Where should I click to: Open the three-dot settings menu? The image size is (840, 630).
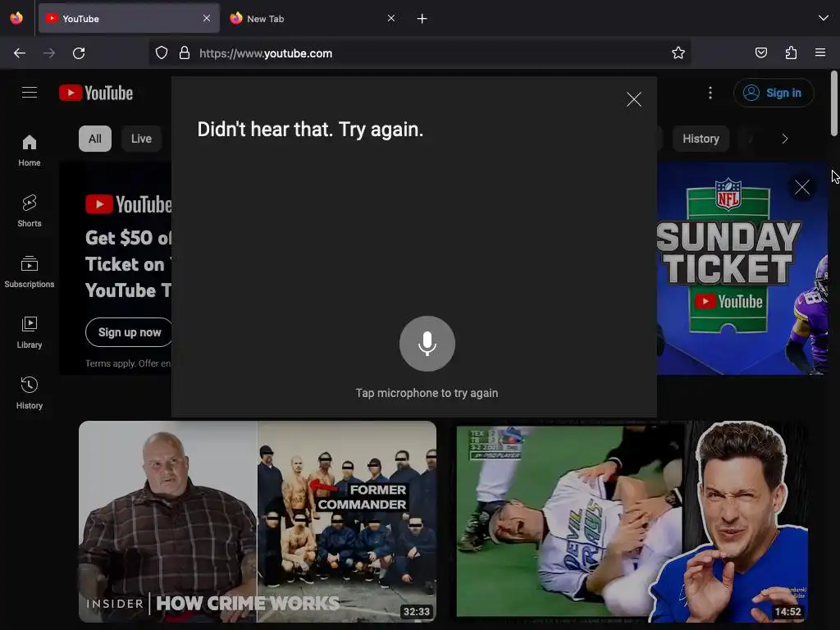tap(710, 93)
